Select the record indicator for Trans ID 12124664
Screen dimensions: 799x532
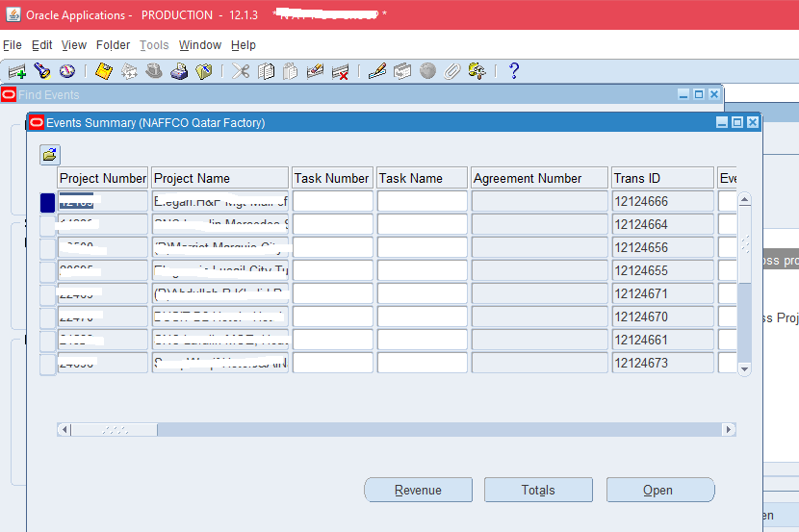click(x=47, y=225)
